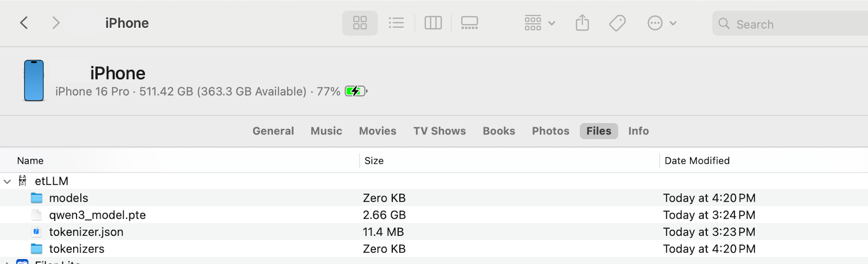This screenshot has width=868, height=264.
Task: Select the models folder
Action: tap(68, 198)
